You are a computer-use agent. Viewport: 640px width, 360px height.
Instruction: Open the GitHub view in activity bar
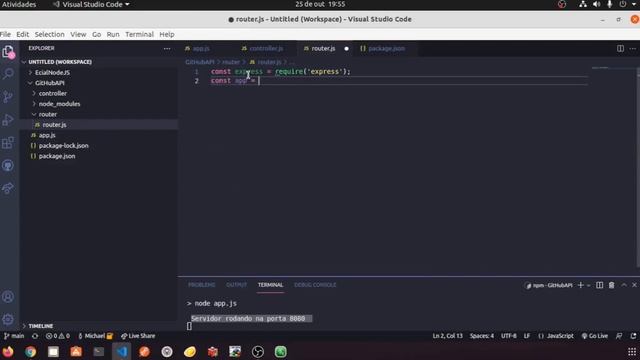[x=8, y=165]
